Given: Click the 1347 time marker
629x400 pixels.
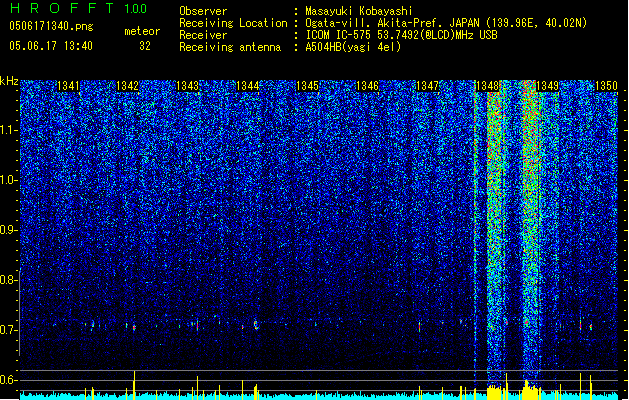Looking at the screenshot, I should point(428,86).
